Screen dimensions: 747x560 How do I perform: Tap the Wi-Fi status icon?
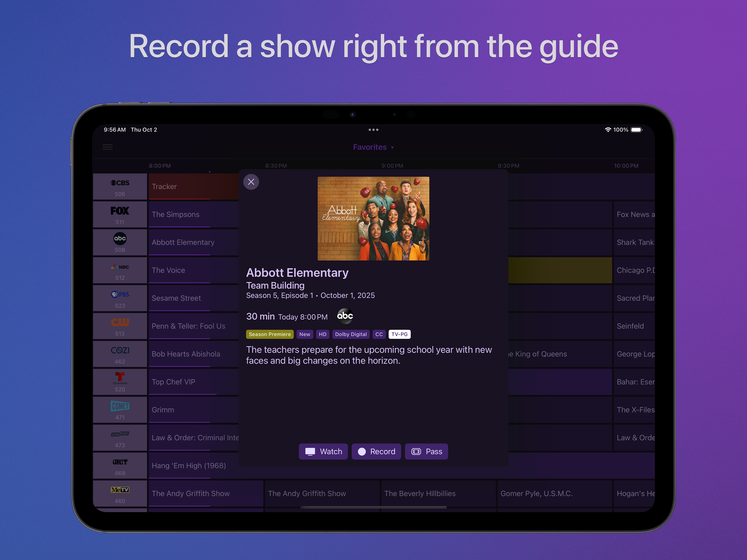point(608,130)
